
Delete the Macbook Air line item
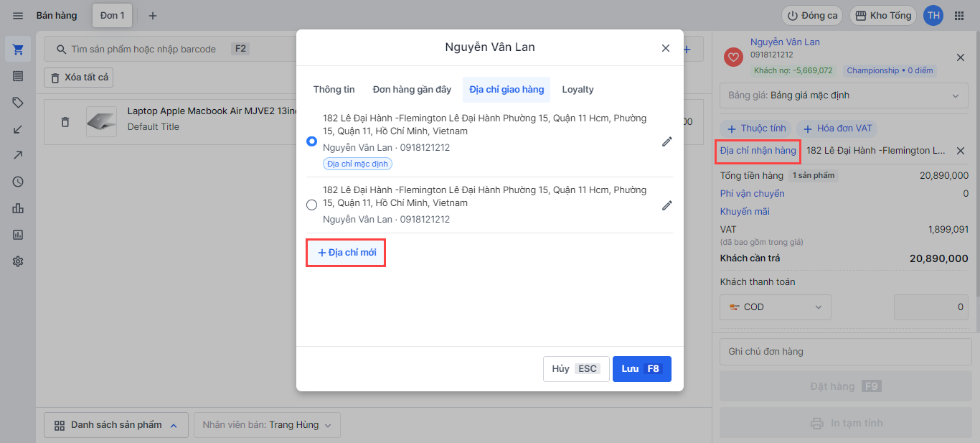[x=65, y=122]
